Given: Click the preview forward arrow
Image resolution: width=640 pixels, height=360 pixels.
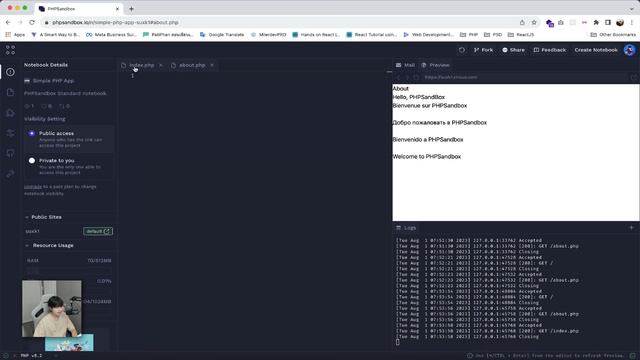Looking at the screenshot, I should pyautogui.click(x=407, y=77).
